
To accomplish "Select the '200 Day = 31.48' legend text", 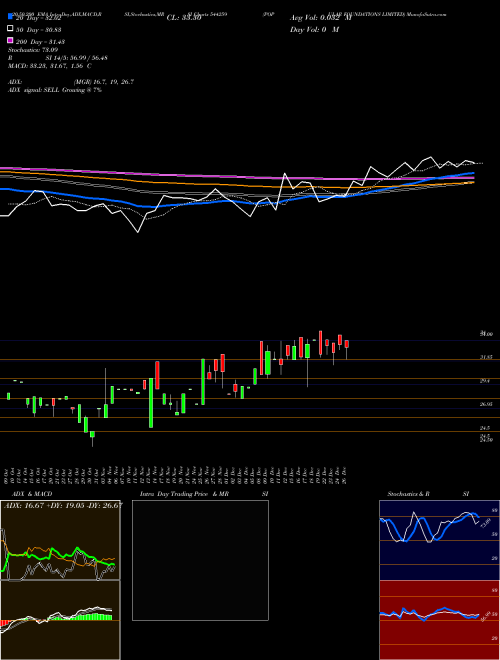I will [40, 42].
